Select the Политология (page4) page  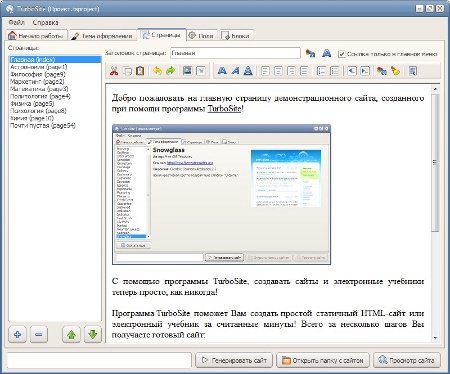point(55,96)
